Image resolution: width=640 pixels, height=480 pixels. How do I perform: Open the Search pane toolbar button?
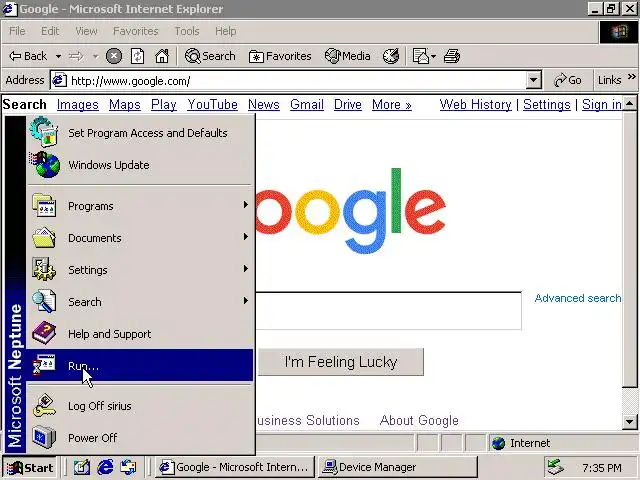click(x=210, y=56)
